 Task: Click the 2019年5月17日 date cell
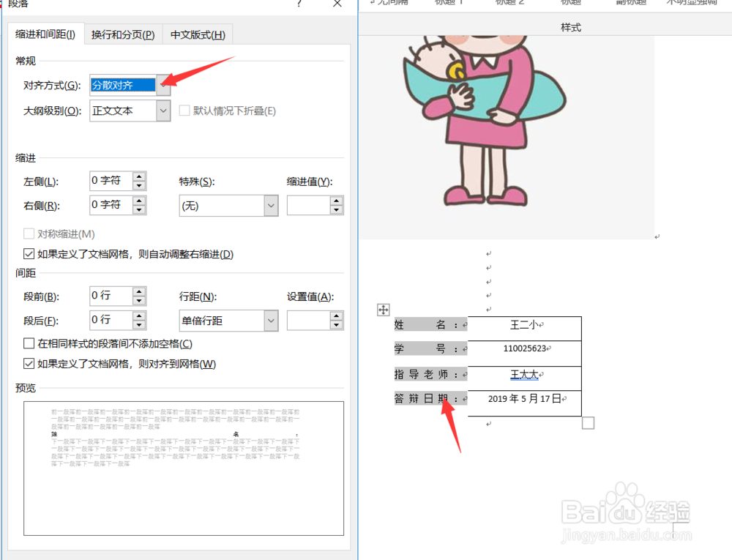pyautogui.click(x=525, y=403)
